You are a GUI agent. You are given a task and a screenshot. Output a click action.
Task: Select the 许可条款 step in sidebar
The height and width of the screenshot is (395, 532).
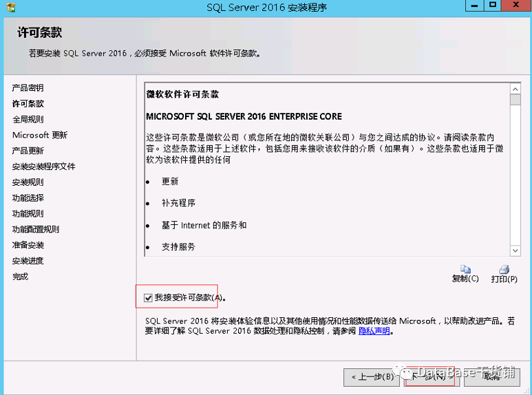tap(28, 103)
